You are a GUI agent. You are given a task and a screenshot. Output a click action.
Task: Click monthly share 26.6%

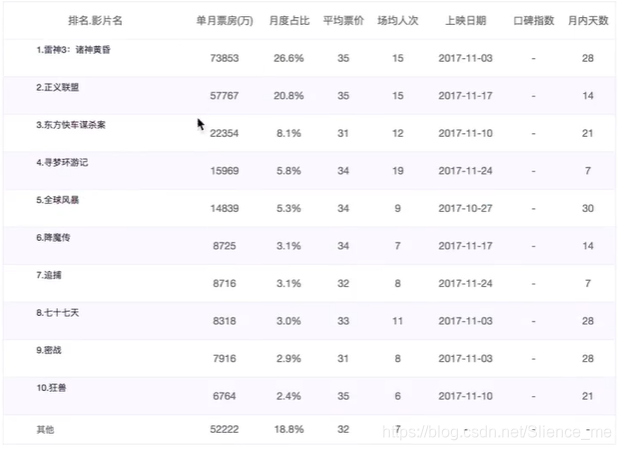pyautogui.click(x=289, y=58)
